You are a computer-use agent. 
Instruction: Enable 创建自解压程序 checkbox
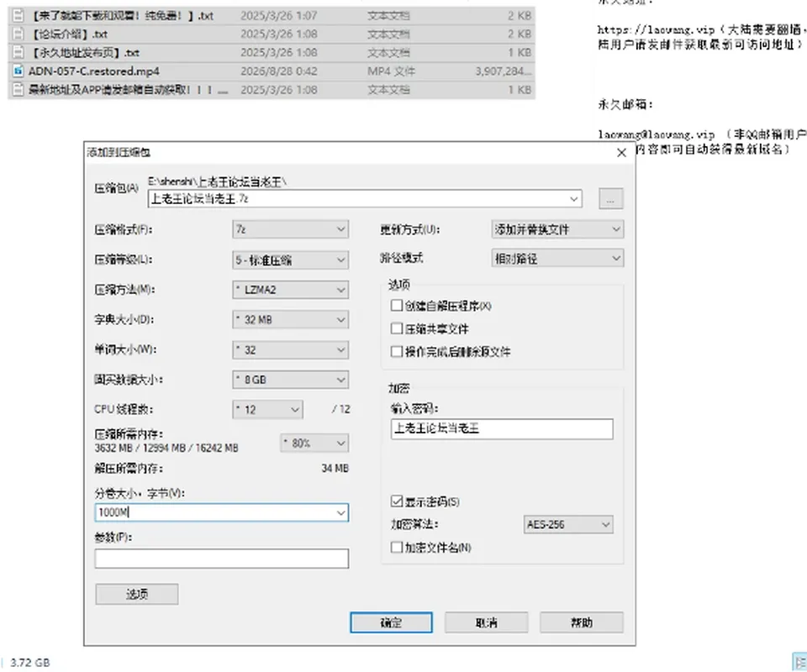pyautogui.click(x=396, y=306)
